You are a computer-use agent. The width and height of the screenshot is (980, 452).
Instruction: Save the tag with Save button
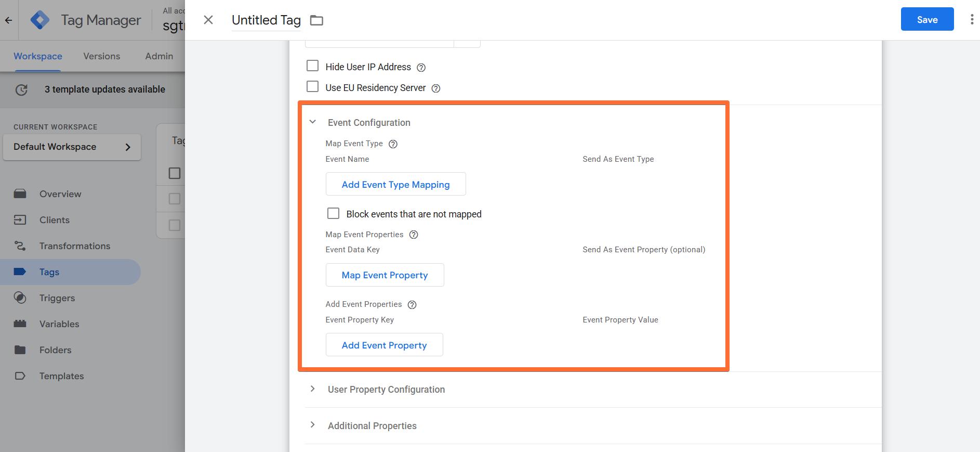[928, 19]
